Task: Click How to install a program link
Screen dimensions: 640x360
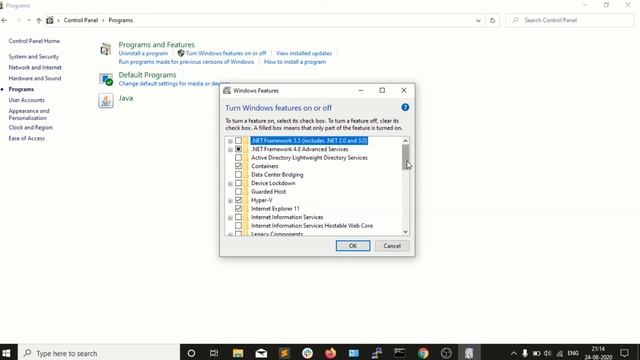Action: click(295, 62)
